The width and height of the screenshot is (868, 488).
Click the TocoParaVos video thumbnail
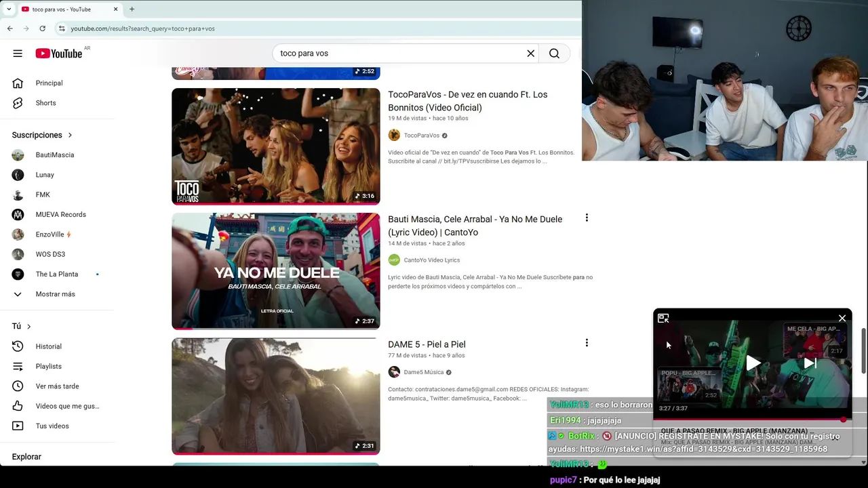tap(275, 146)
